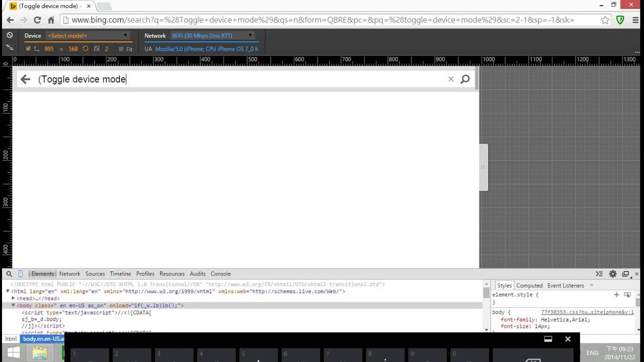Switch to the Sources panel tab
644x362 pixels.
(x=95, y=274)
